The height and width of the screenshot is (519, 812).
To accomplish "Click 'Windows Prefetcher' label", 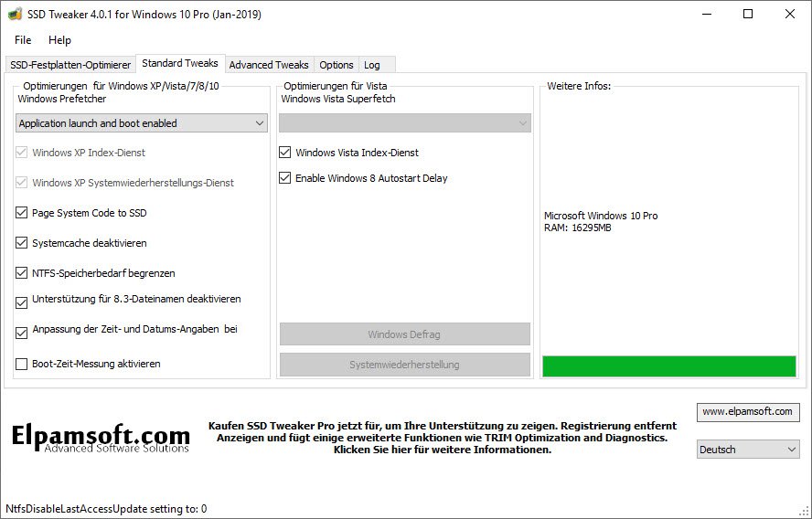I will coord(62,99).
